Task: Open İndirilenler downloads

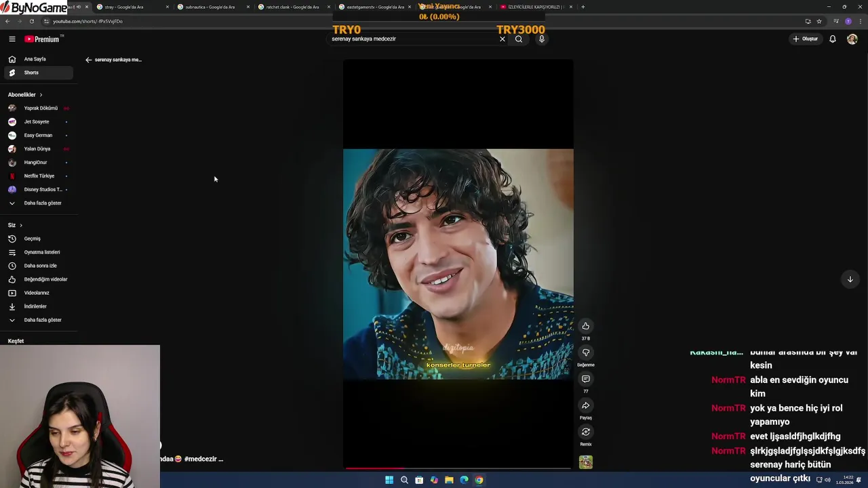Action: 37,306
